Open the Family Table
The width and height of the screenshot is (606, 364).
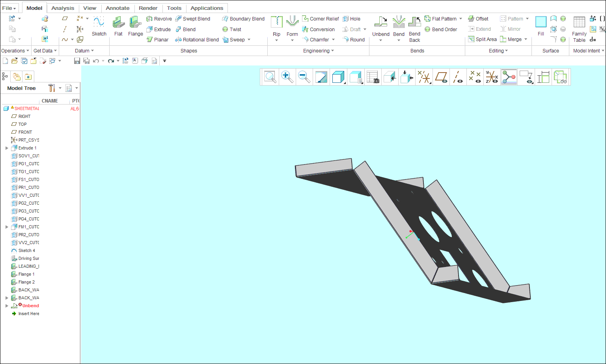[x=579, y=29]
